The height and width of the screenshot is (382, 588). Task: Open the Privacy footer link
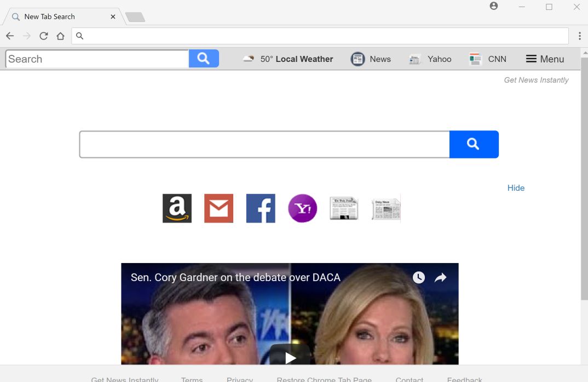coord(239,379)
